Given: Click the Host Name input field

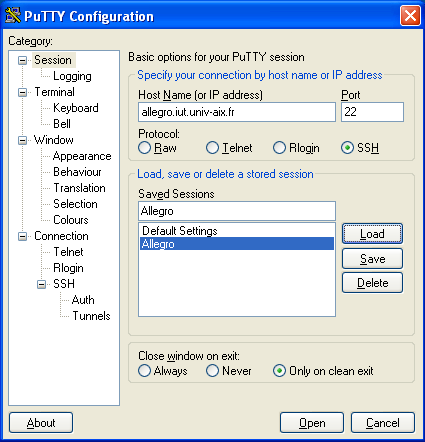Looking at the screenshot, I should (237, 112).
